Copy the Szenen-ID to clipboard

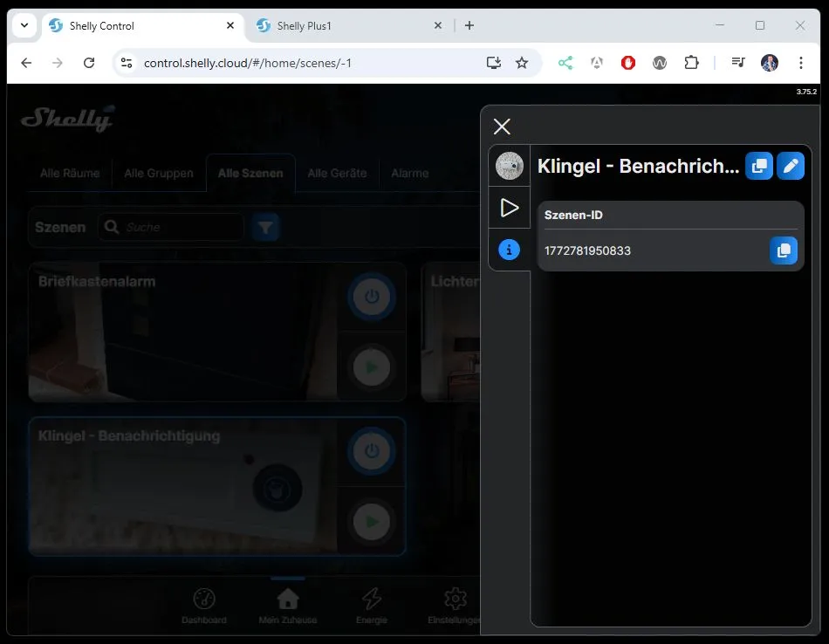pyautogui.click(x=783, y=250)
